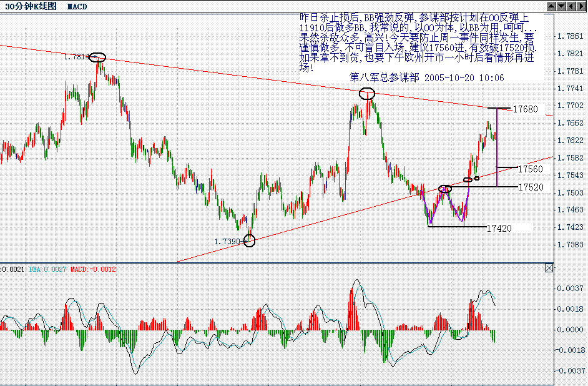
Task: Click the 1.7741 price axis value
Action: (x=571, y=89)
